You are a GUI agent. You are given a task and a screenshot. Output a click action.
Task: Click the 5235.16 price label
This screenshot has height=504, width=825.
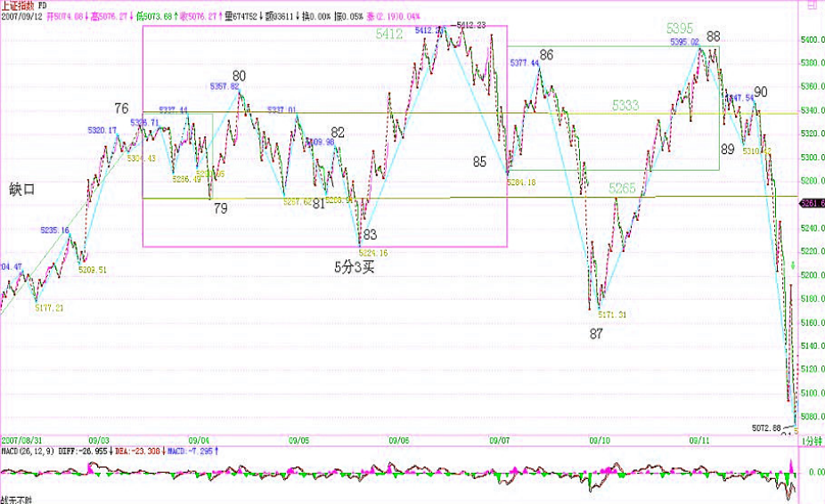[x=54, y=231]
